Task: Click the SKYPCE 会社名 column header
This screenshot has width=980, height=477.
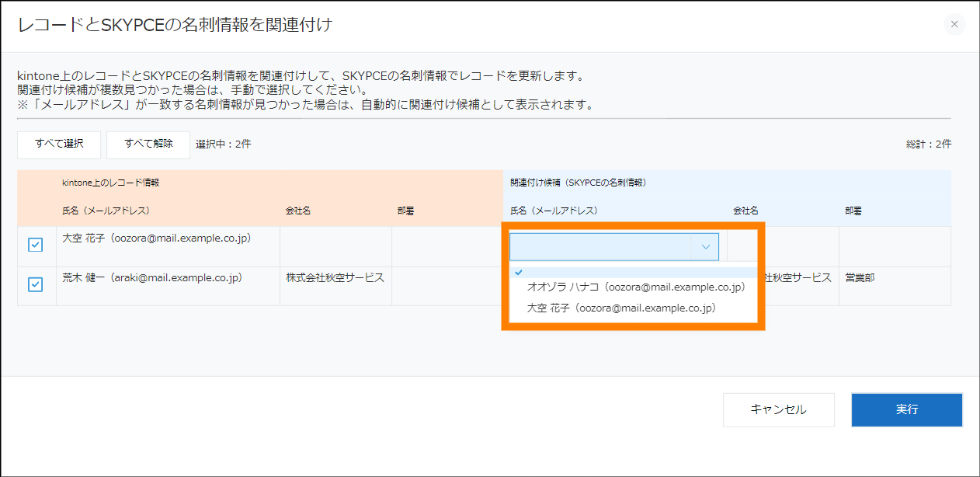Action: coord(745,211)
